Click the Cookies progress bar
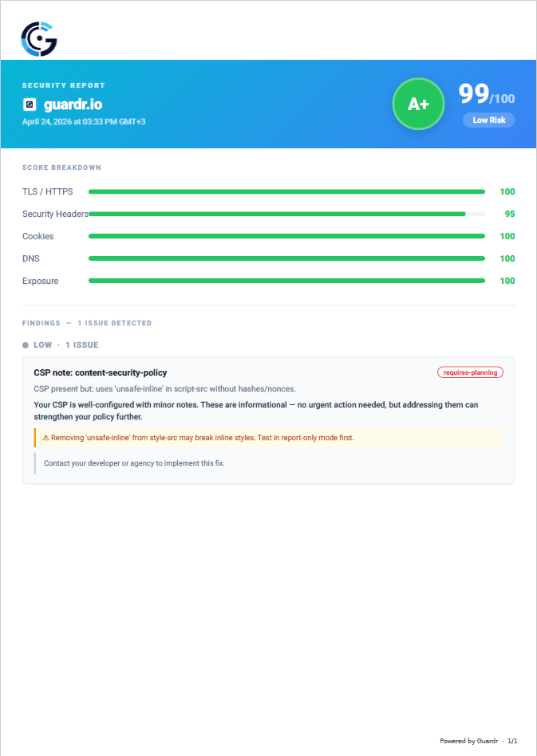 286,236
